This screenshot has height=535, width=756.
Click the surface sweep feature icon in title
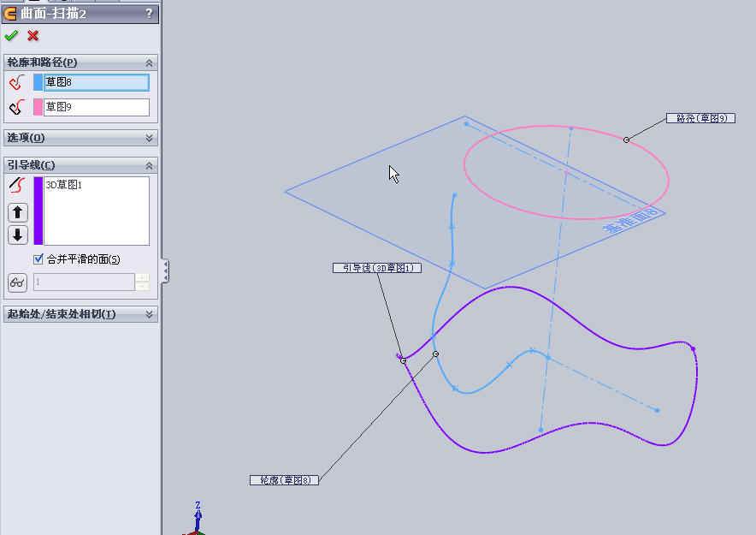coord(9,14)
